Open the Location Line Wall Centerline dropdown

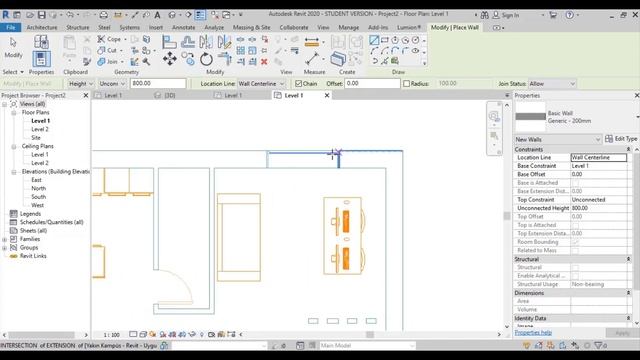tap(261, 84)
